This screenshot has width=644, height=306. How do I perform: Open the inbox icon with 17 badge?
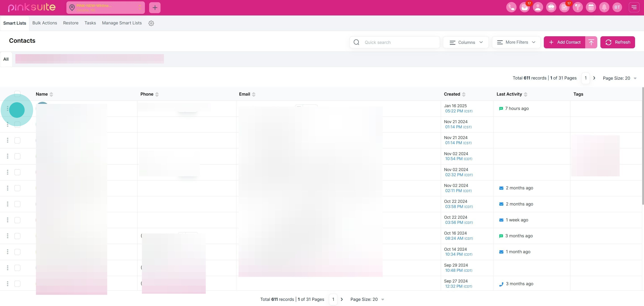525,7
